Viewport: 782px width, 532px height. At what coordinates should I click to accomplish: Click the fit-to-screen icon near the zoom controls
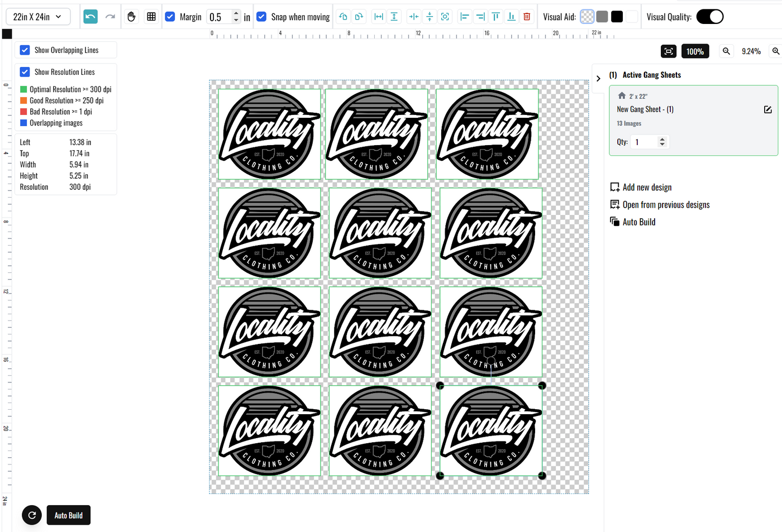point(669,51)
